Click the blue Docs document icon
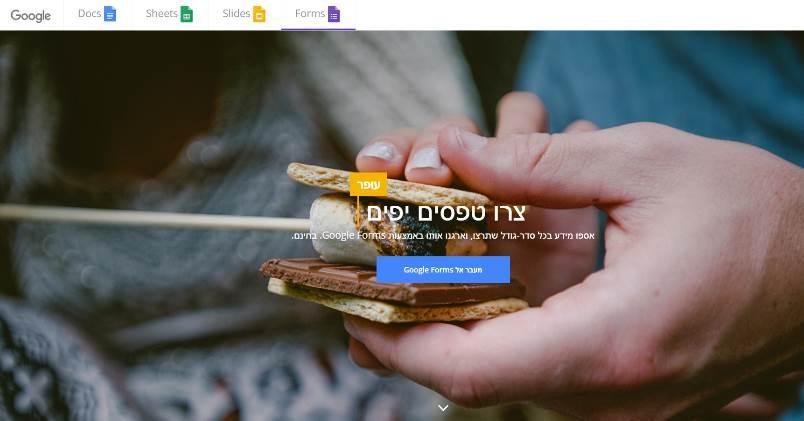The image size is (804, 421). (110, 14)
